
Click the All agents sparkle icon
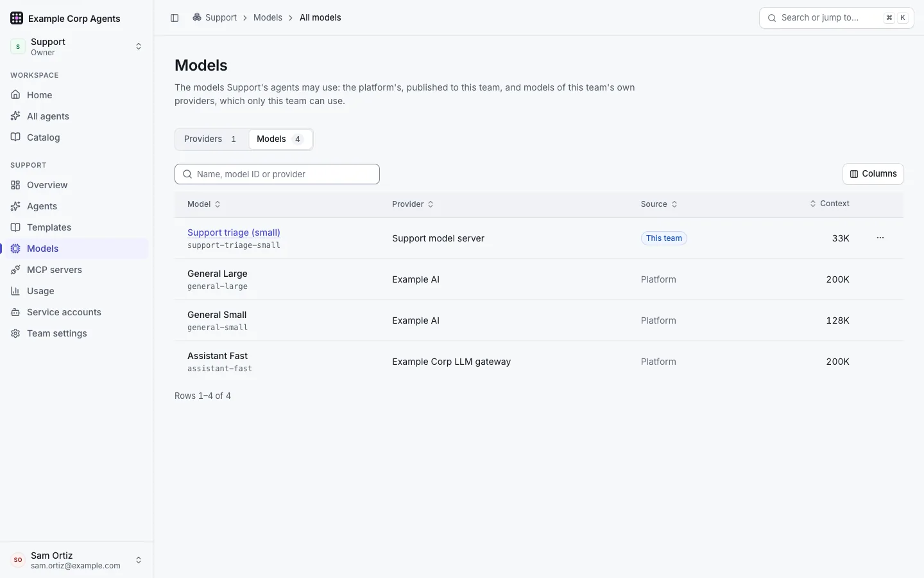(x=15, y=116)
